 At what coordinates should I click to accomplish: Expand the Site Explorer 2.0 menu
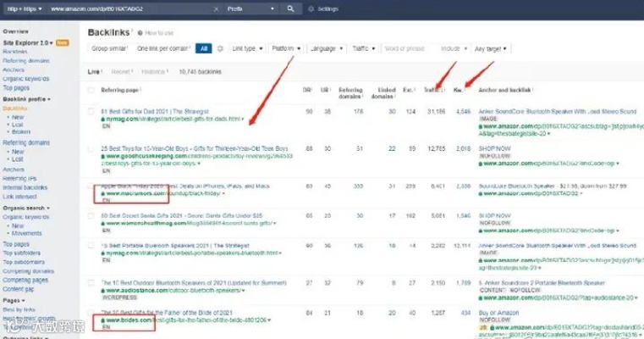[x=28, y=42]
